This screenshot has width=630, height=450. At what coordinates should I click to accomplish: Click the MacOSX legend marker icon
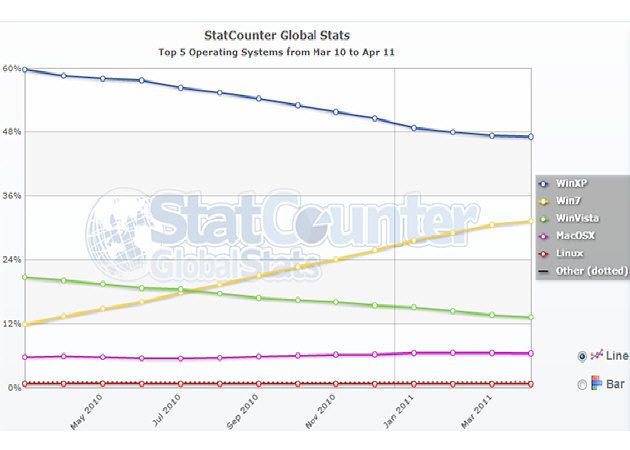click(x=545, y=236)
